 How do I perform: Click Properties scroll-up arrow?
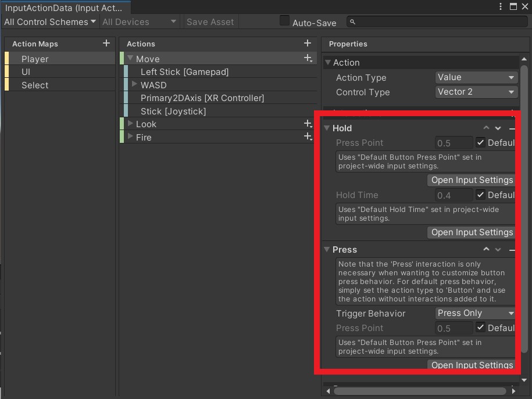524,59
